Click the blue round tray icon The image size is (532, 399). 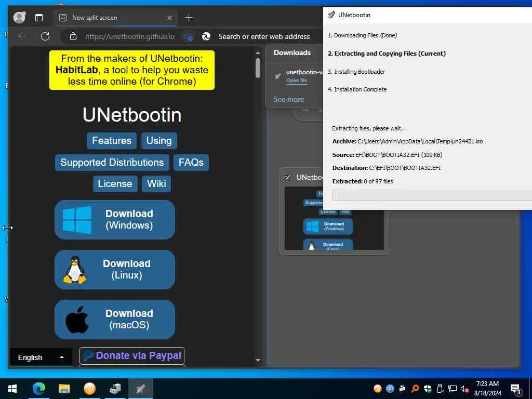click(390, 389)
